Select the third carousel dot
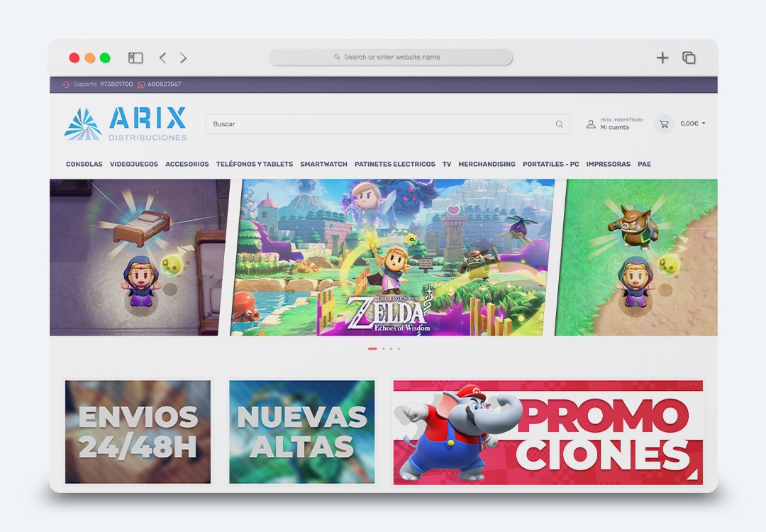Image resolution: width=766 pixels, height=532 pixels. pos(391,349)
